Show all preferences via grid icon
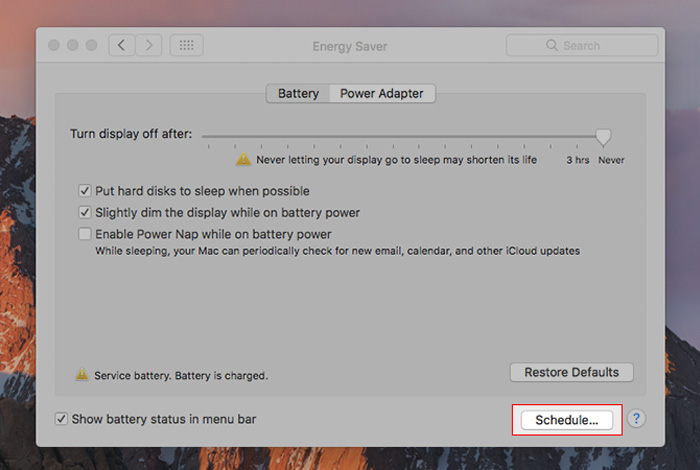This screenshot has height=470, width=700. (187, 45)
